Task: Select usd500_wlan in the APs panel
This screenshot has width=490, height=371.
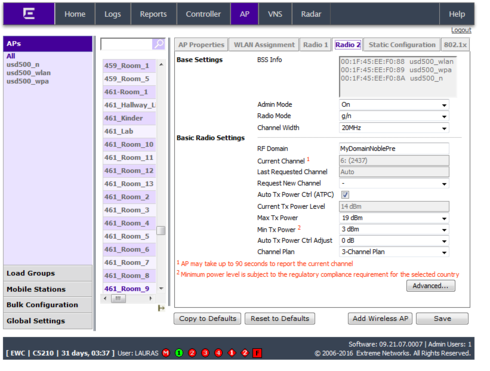Action: click(x=29, y=73)
